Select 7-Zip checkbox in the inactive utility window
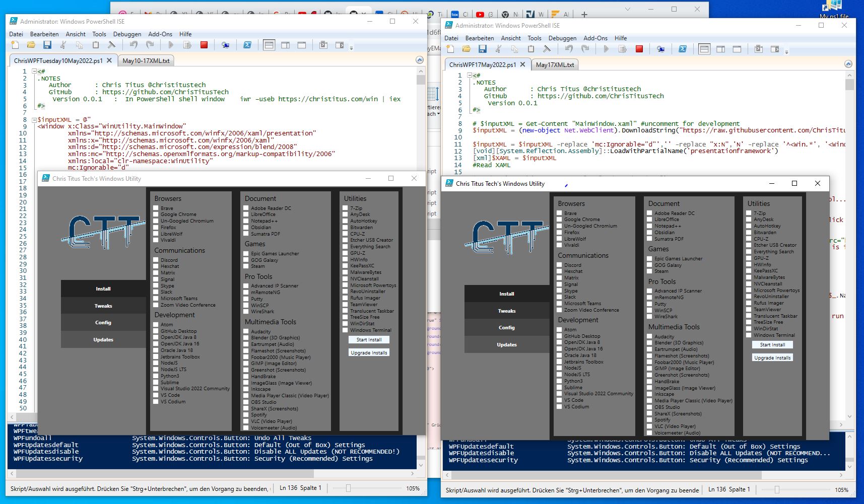Screen dimensions: 864x504 click(346, 208)
